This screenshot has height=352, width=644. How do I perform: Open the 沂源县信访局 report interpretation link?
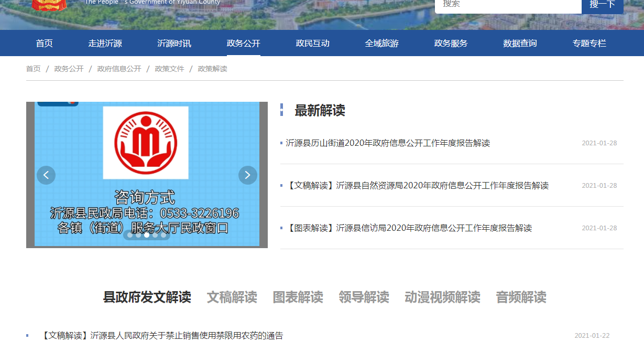click(x=409, y=228)
